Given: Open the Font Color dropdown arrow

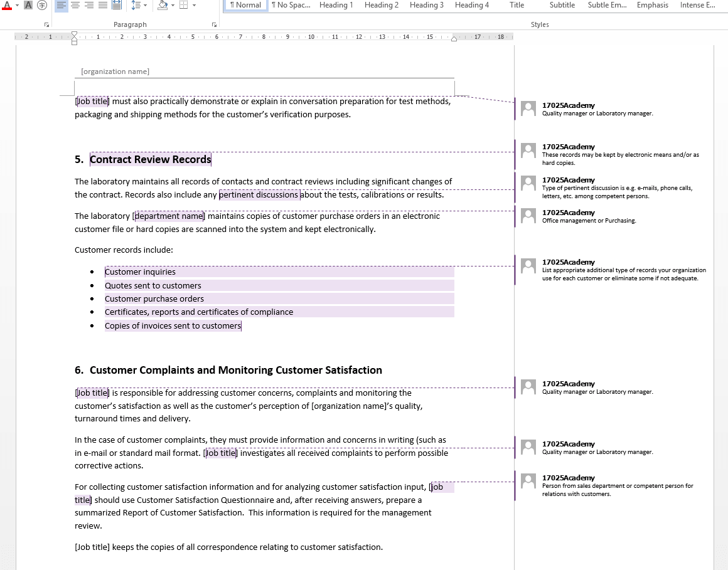Looking at the screenshot, I should click(16, 6).
